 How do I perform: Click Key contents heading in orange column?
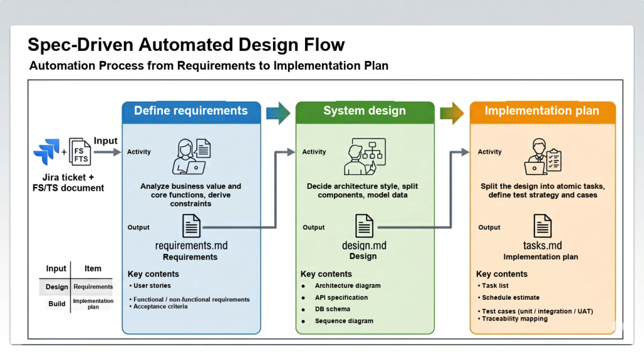[x=502, y=274]
